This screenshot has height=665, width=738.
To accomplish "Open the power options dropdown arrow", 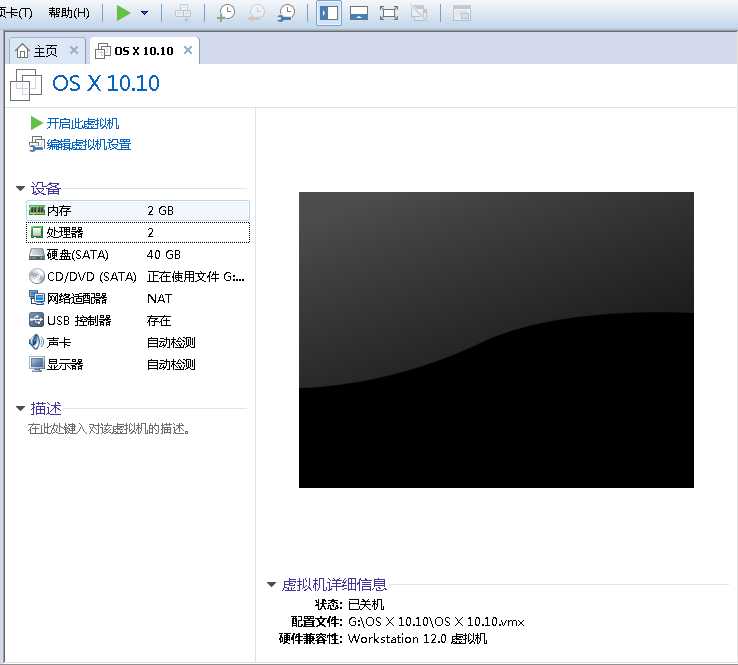I will tap(144, 13).
